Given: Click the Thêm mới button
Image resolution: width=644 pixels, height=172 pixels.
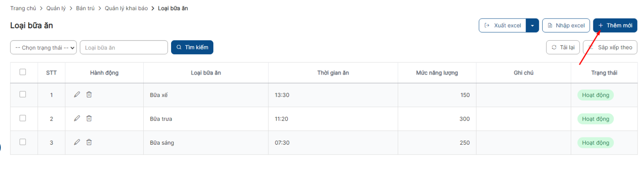Looking at the screenshot, I should (x=615, y=25).
